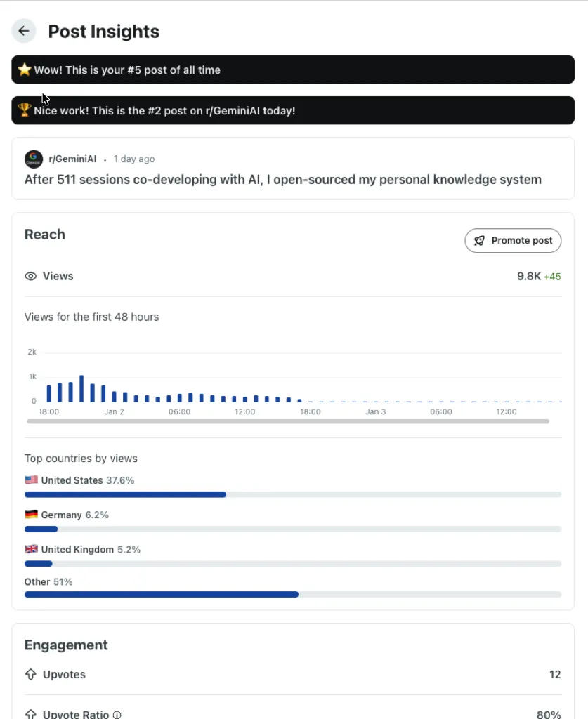
Task: Click the info icon next to Upvote Ratio
Action: (117, 714)
